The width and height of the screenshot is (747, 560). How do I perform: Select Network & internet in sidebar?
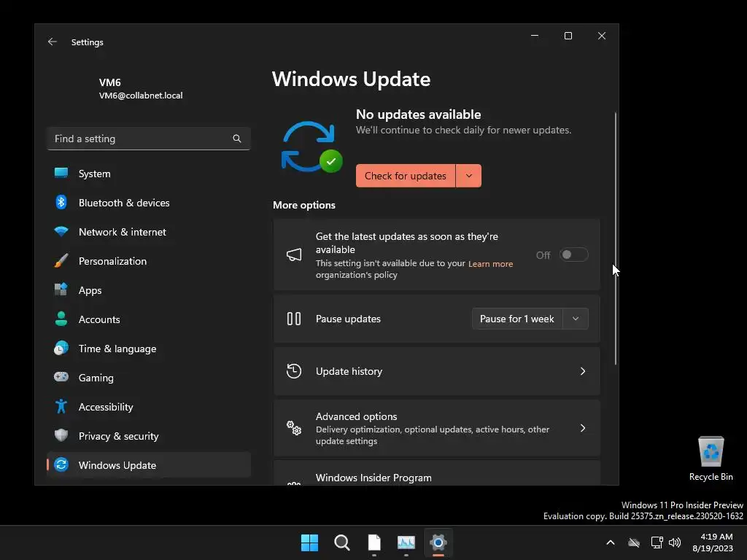(x=149, y=232)
